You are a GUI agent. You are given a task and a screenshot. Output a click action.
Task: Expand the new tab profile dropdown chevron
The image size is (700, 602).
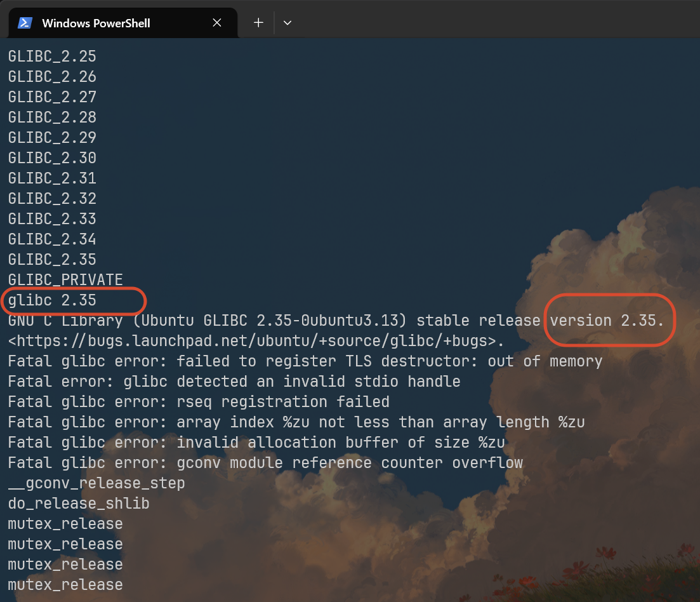287,23
